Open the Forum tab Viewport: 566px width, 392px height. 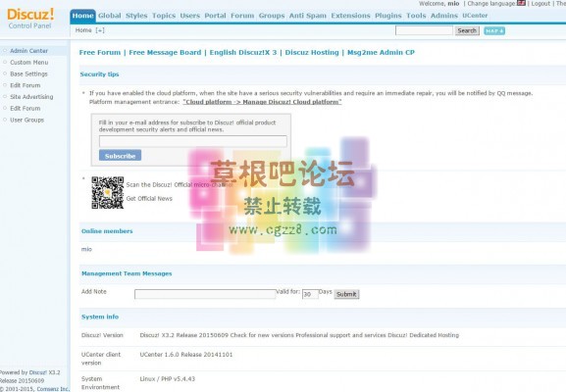[x=242, y=16]
